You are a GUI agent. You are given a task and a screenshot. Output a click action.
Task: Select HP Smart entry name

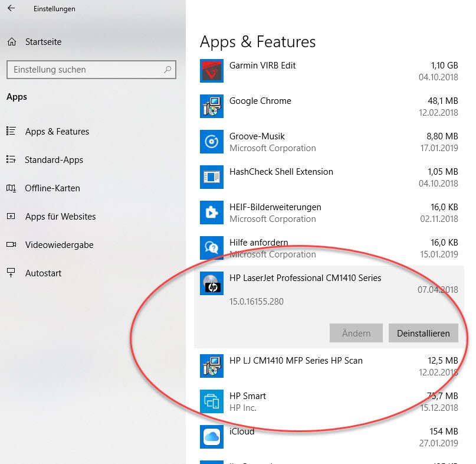point(248,396)
